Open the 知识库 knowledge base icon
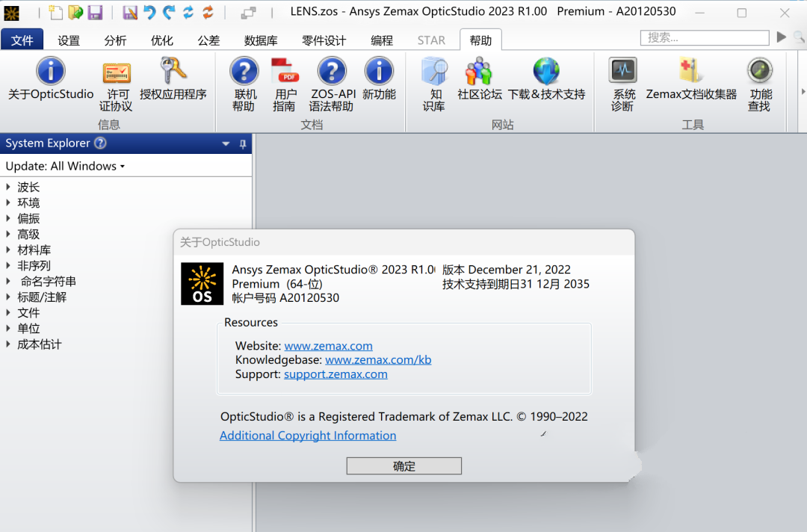Viewport: 807px width, 532px height. 434,71
